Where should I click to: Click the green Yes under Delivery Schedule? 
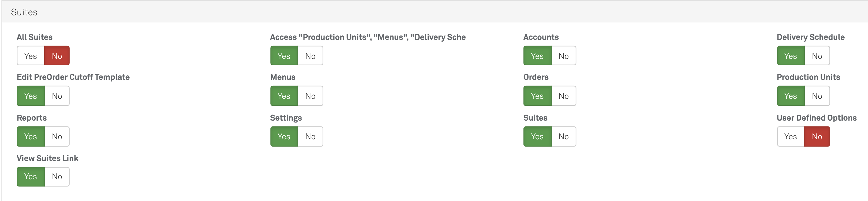click(x=791, y=56)
